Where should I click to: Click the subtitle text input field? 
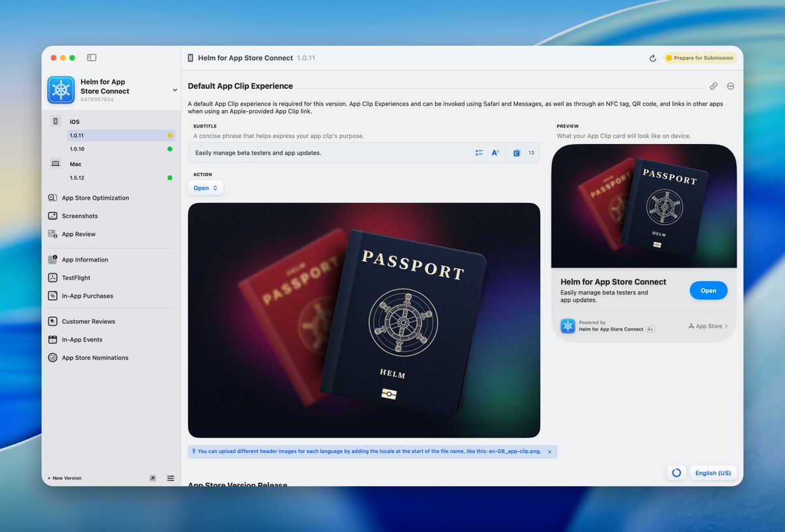[364, 152]
